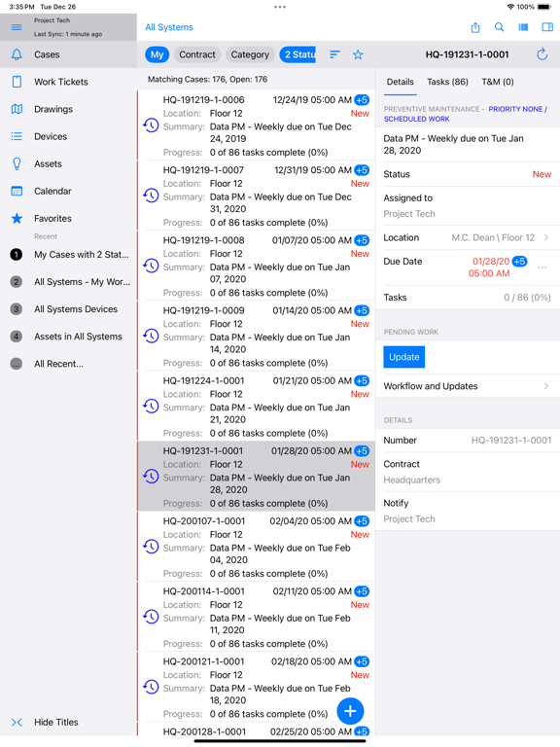
Task: Click Hide Titles label
Action: click(56, 723)
